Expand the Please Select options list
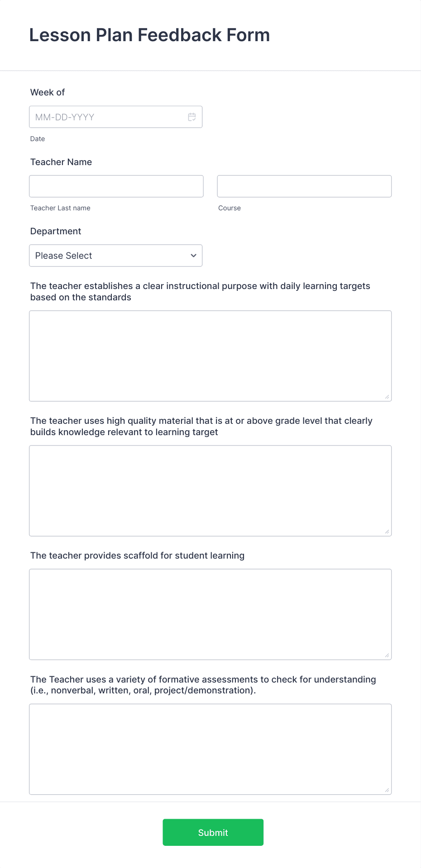The width and height of the screenshot is (421, 868). (115, 256)
